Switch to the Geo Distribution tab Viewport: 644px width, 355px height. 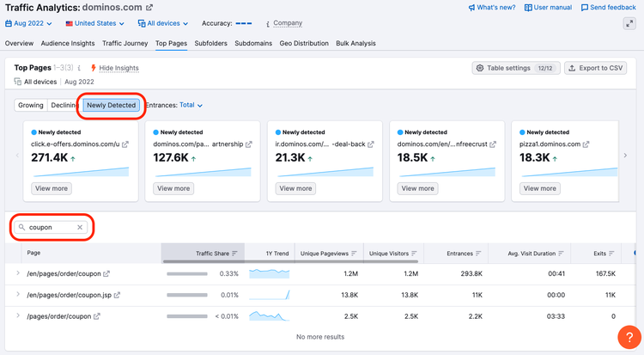click(304, 43)
